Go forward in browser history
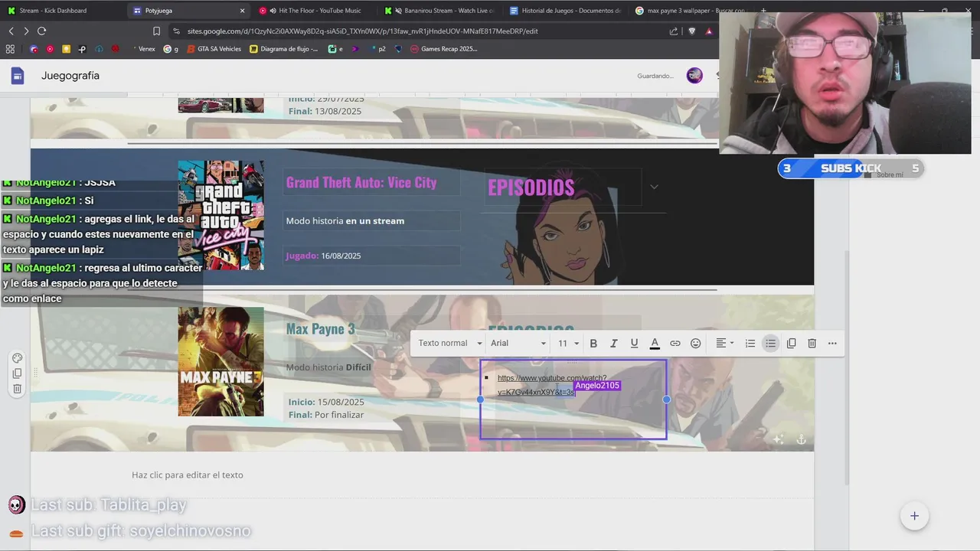980x551 pixels. [x=26, y=31]
